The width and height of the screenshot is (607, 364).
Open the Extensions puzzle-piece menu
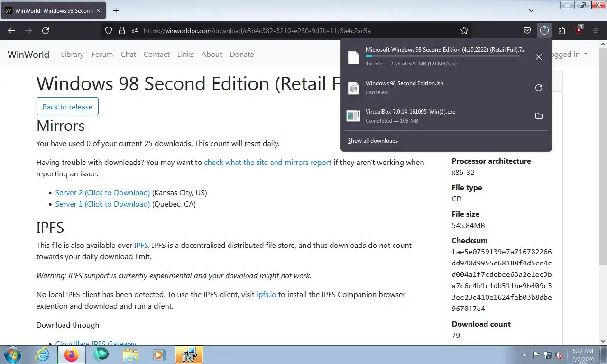[x=561, y=31]
